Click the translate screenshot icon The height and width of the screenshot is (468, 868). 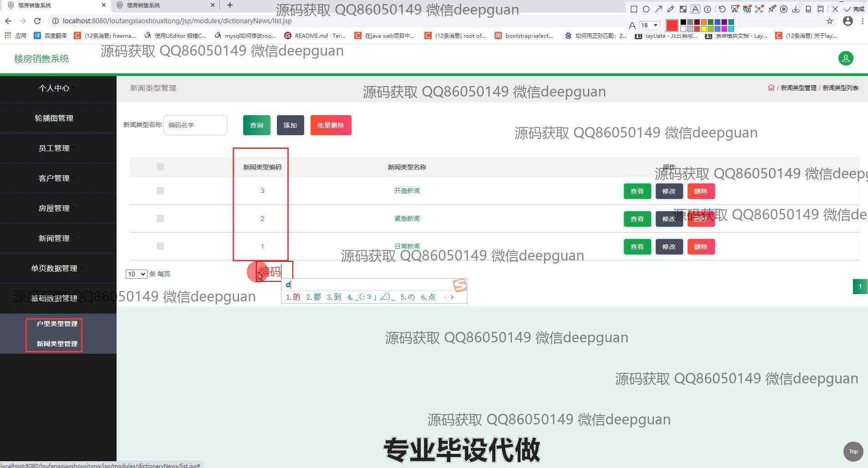point(747,9)
